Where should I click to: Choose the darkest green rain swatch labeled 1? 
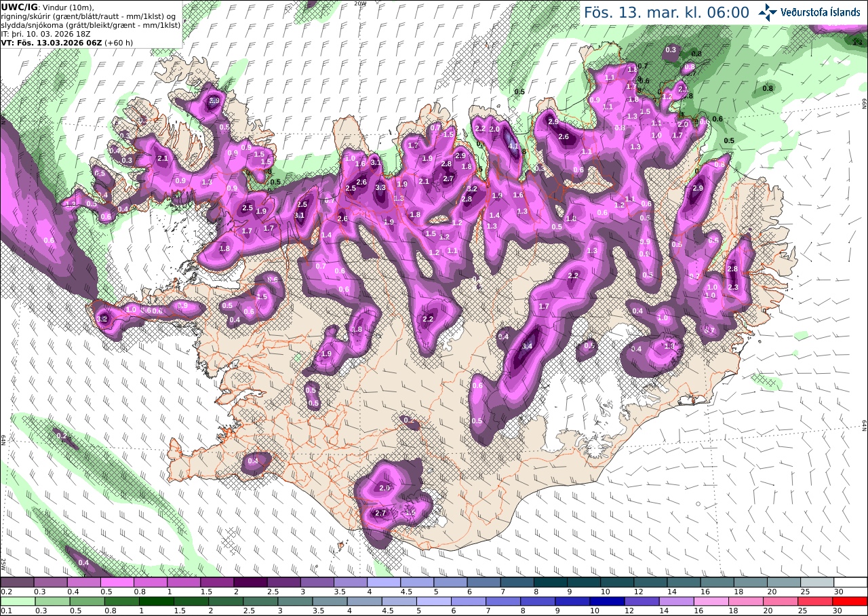pyautogui.click(x=156, y=601)
